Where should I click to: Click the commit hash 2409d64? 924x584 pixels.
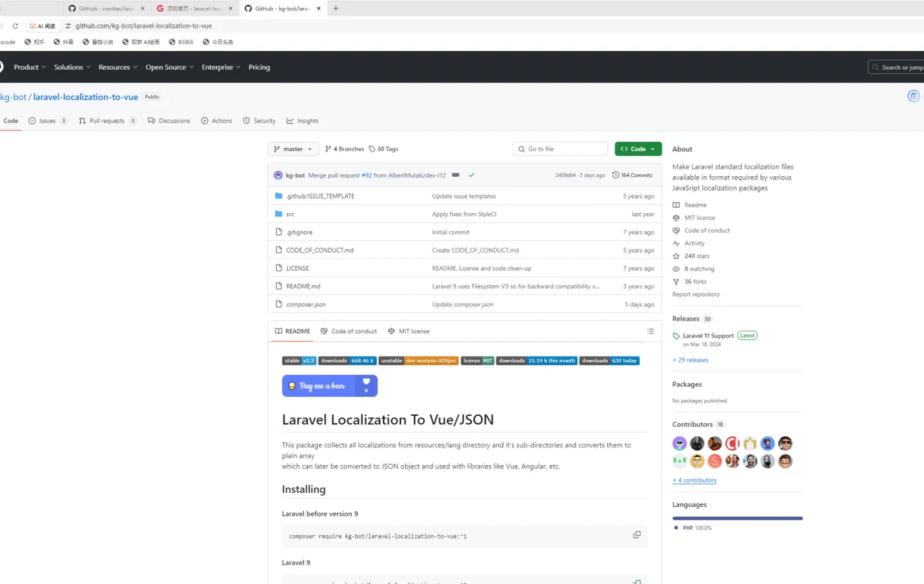pos(566,176)
